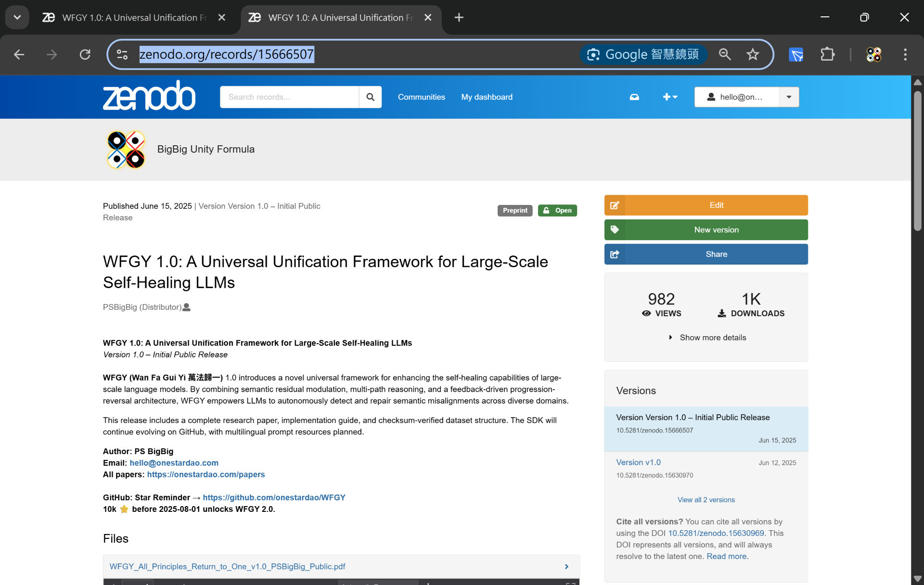This screenshot has height=585, width=924.
Task: Open the inbox tray icon
Action: click(x=634, y=97)
